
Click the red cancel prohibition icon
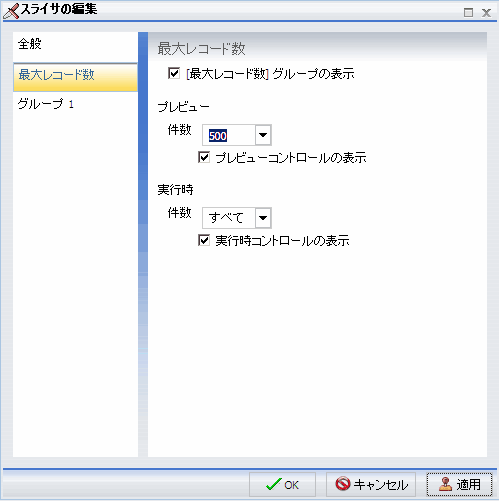pyautogui.click(x=342, y=484)
